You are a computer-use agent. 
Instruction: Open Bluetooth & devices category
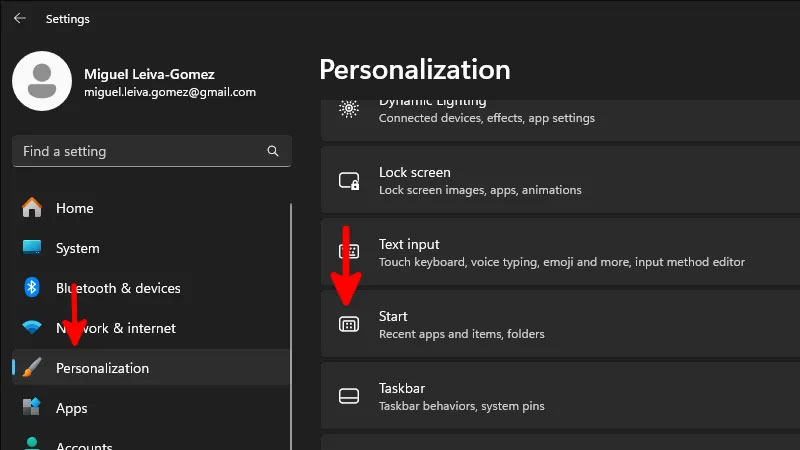click(x=151, y=288)
